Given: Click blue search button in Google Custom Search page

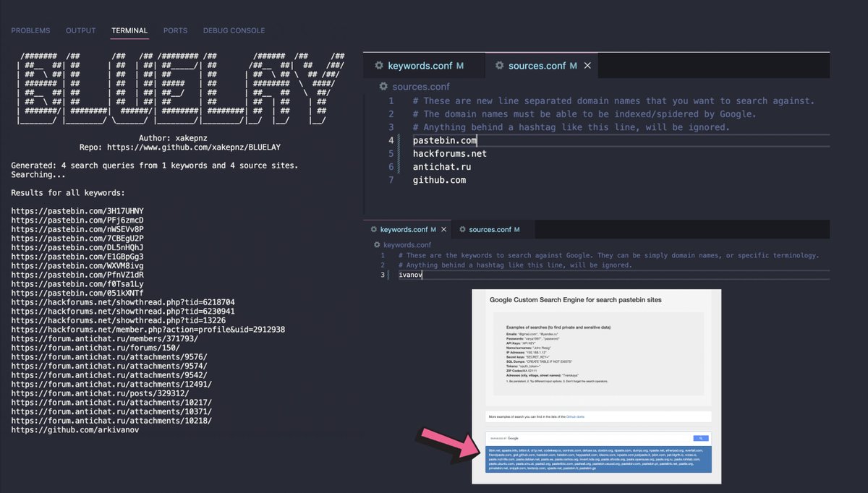Looking at the screenshot, I should click(x=699, y=438).
